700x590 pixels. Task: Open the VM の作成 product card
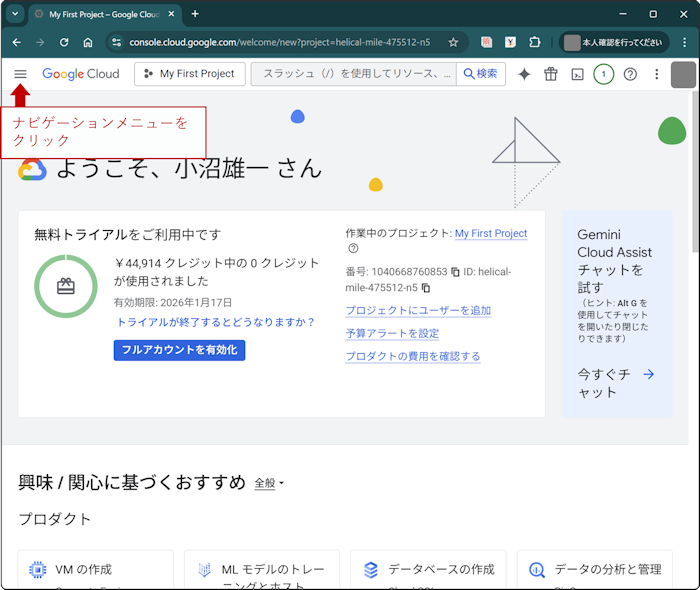pos(96,569)
